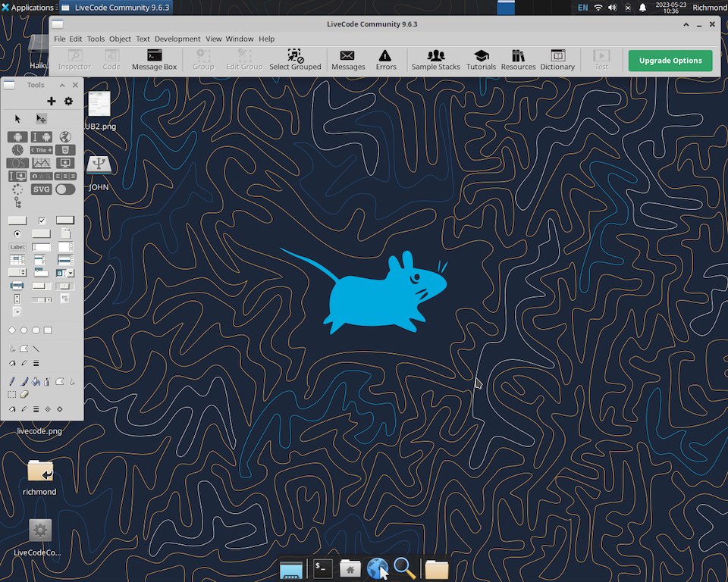Pick the HTML5 browser widget tool
Image resolution: width=728 pixels, height=582 pixels.
[x=65, y=150]
